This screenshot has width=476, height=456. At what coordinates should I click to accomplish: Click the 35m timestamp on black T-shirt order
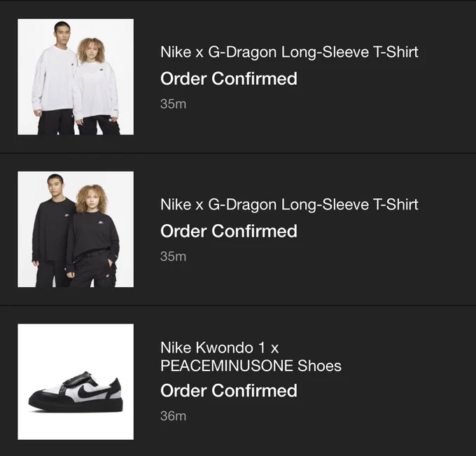(173, 256)
